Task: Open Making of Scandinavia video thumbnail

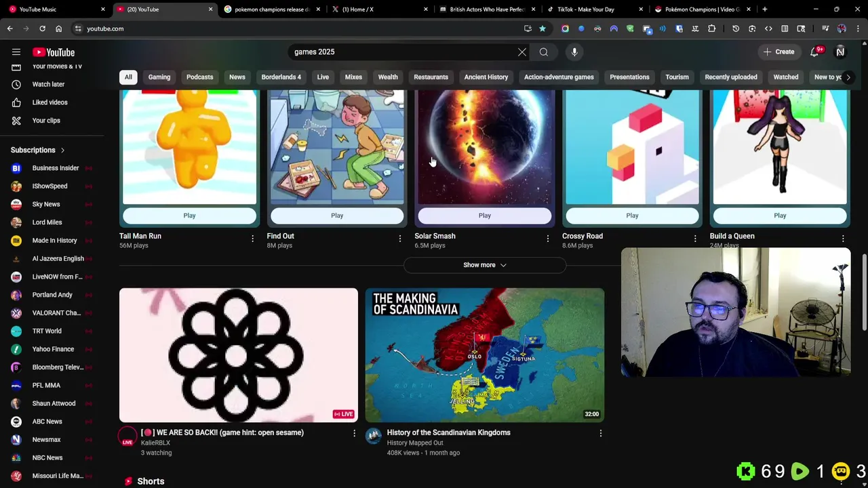Action: pos(485,355)
